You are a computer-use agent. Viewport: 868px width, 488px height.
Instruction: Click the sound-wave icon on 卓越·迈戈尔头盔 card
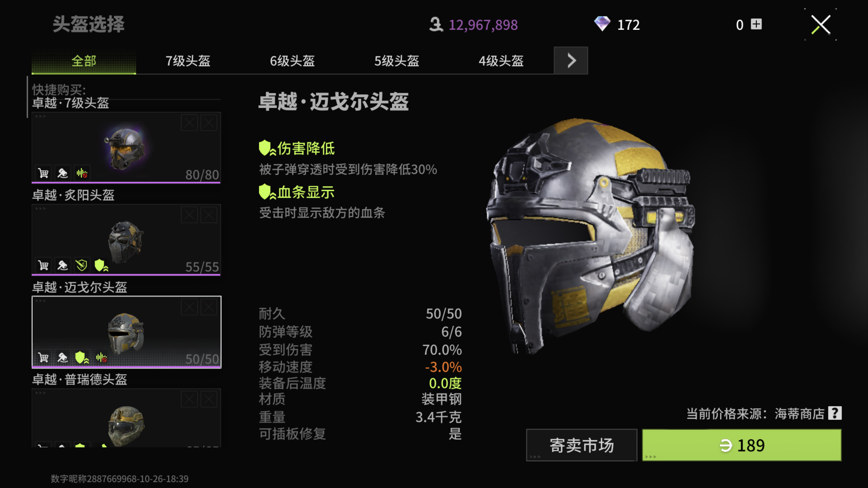tap(101, 358)
